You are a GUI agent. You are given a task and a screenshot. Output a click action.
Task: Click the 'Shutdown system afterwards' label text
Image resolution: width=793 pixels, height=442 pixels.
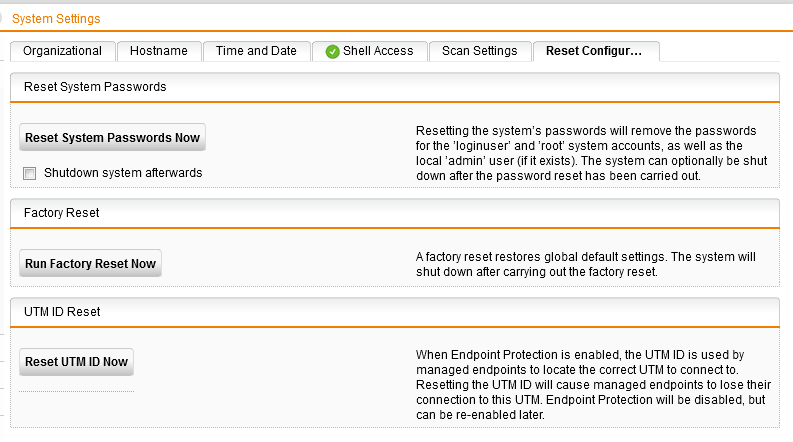[123, 173]
